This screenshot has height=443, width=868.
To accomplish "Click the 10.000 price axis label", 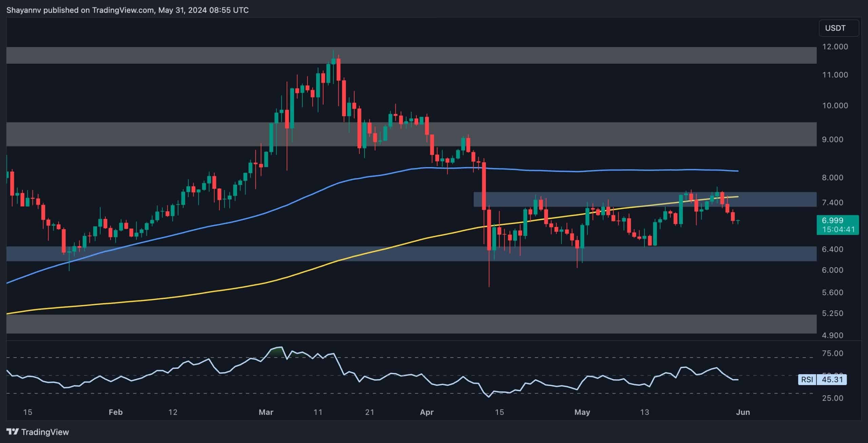I will [835, 105].
